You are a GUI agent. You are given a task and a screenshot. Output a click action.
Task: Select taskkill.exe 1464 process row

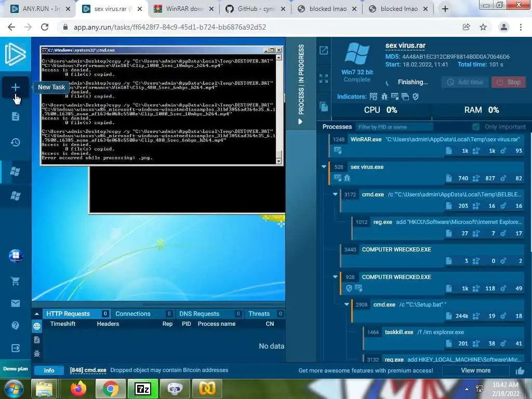(444, 338)
